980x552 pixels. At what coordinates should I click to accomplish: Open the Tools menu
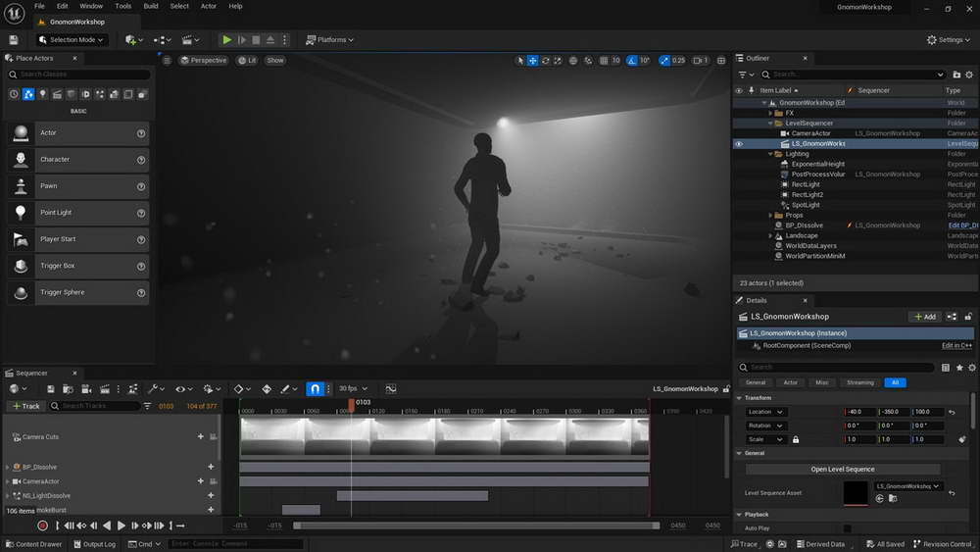pos(123,6)
